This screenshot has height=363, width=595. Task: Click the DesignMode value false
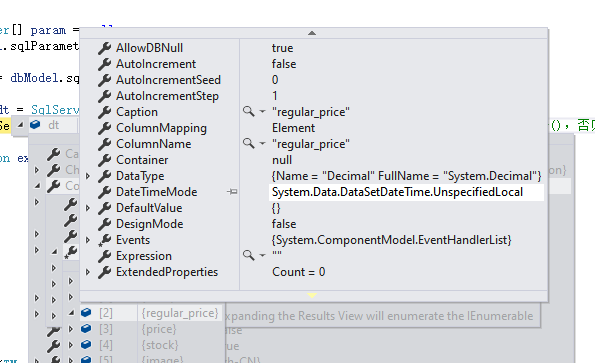tap(284, 224)
